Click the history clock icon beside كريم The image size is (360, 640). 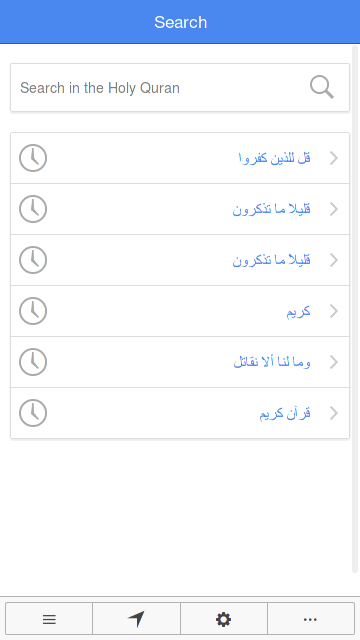pyautogui.click(x=33, y=311)
